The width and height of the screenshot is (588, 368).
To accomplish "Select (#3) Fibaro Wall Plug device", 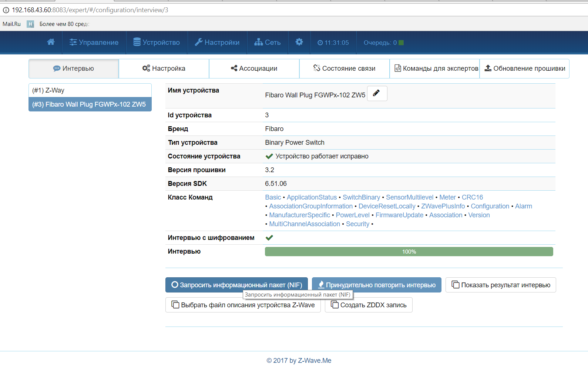I will 90,104.
